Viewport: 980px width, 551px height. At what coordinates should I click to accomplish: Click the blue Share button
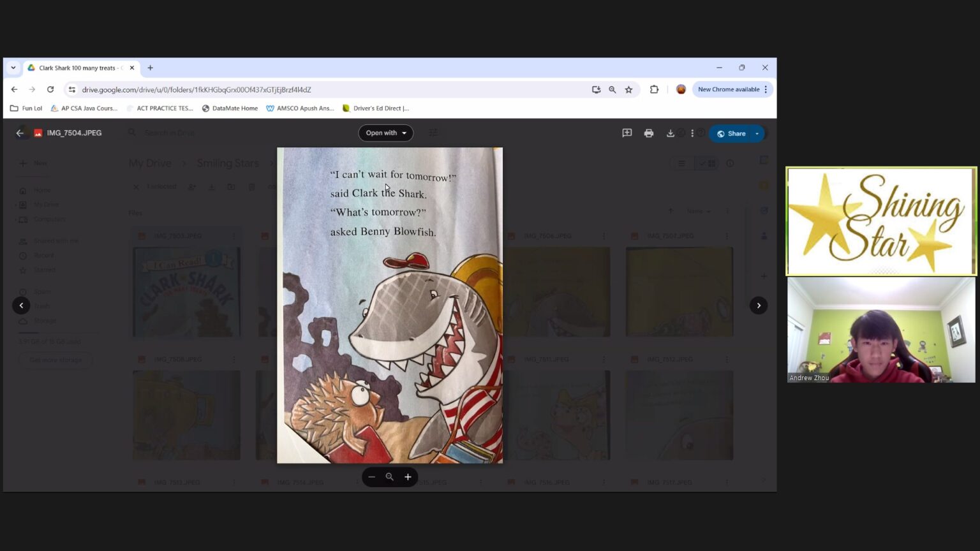tap(731, 133)
